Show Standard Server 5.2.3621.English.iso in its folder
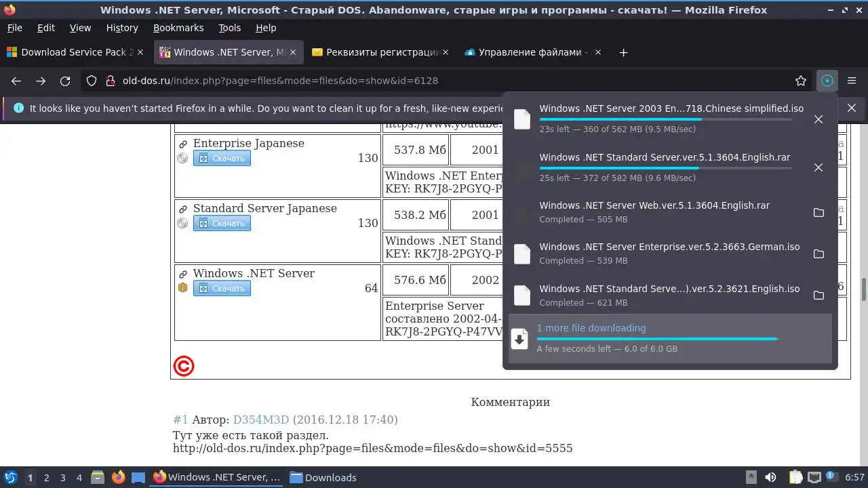The height and width of the screenshot is (488, 868). tap(818, 296)
